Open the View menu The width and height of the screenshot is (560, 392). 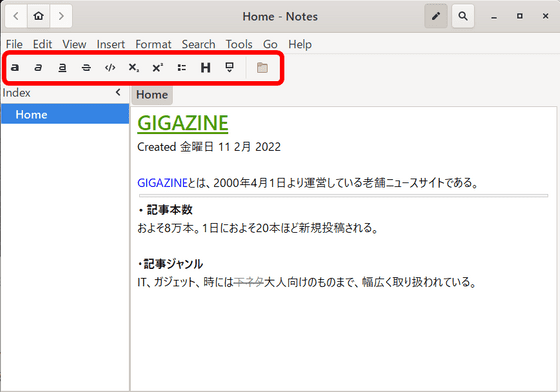click(74, 44)
